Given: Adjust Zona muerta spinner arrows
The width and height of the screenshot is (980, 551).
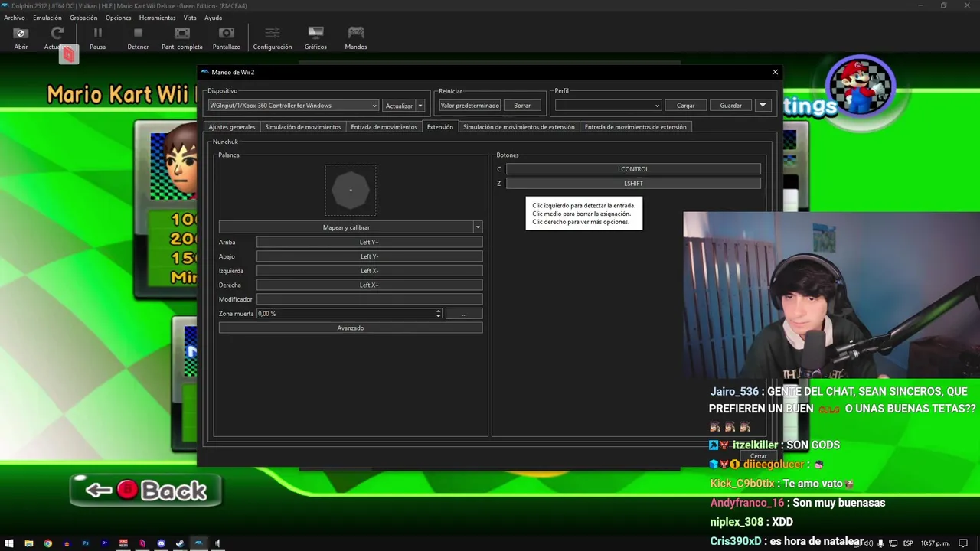Looking at the screenshot, I should pyautogui.click(x=439, y=314).
